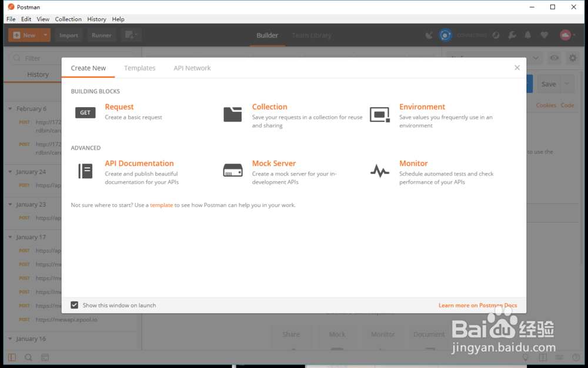Open manage environments gear icon
This screenshot has width=588, height=368.
(x=573, y=58)
